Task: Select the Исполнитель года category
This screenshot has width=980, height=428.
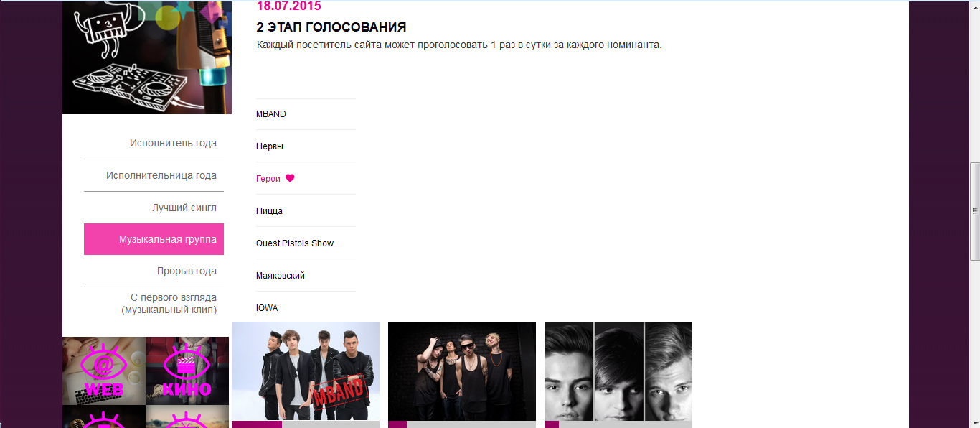Action: pyautogui.click(x=173, y=143)
